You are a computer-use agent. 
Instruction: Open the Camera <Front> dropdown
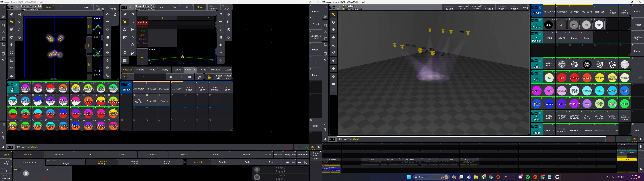(514, 8)
